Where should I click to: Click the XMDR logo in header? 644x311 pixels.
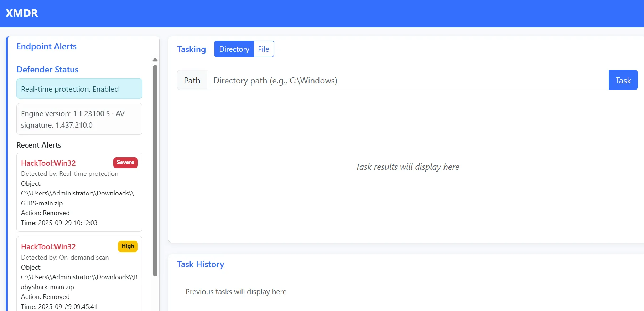coord(22,13)
